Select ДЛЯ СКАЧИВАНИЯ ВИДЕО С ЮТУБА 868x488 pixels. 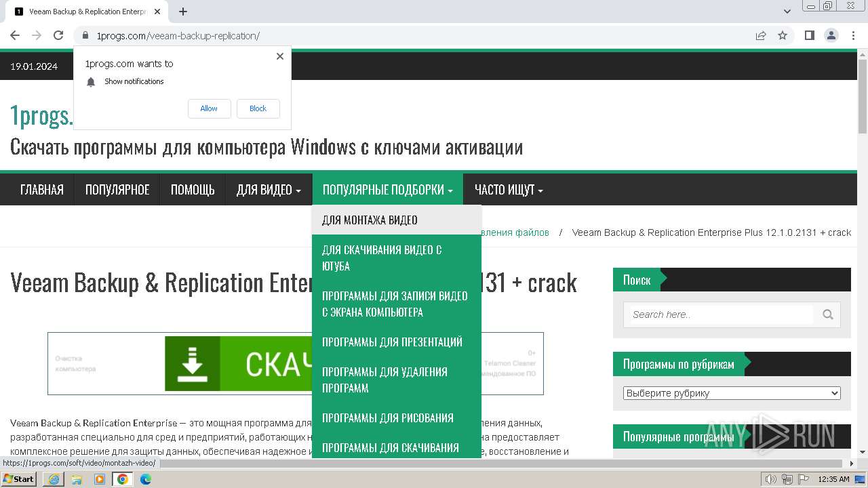pyautogui.click(x=397, y=258)
